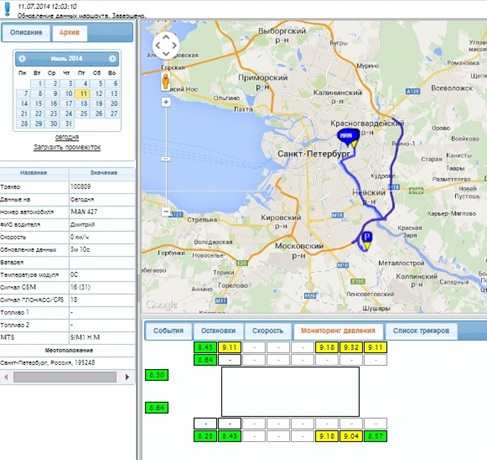Switch to the События tab
The image size is (487, 460).
coord(168,331)
